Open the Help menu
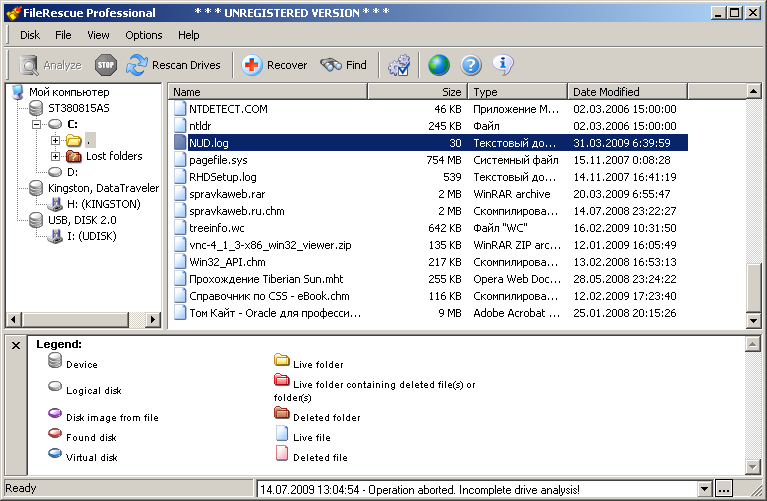 189,35
